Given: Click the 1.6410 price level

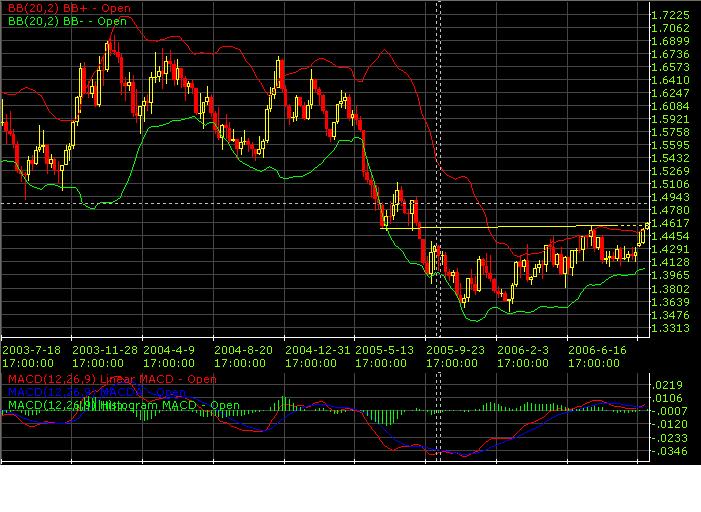Looking at the screenshot, I should click(670, 80).
